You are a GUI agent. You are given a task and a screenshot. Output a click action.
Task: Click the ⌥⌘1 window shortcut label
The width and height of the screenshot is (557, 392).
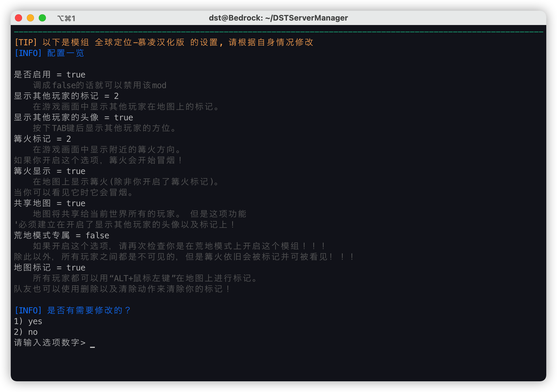pyautogui.click(x=66, y=18)
